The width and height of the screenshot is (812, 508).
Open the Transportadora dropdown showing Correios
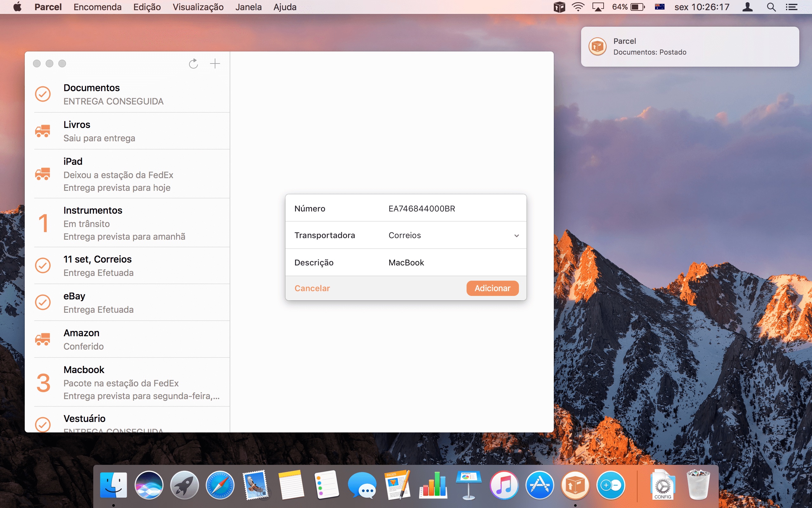(454, 235)
